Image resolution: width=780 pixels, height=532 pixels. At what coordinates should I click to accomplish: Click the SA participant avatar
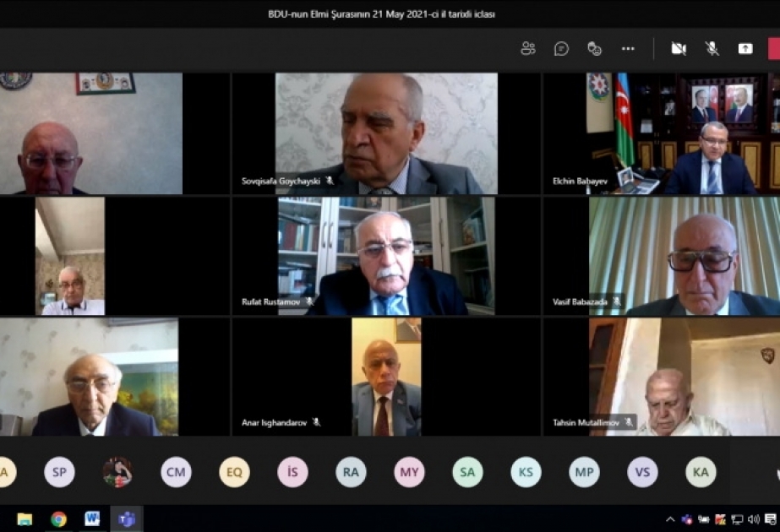click(x=467, y=472)
